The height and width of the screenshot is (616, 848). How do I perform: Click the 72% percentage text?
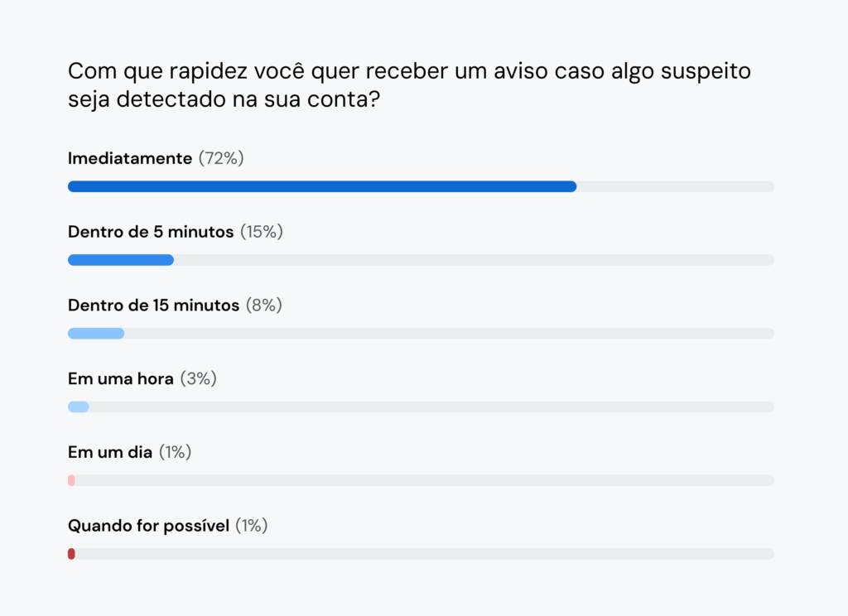pyautogui.click(x=221, y=158)
